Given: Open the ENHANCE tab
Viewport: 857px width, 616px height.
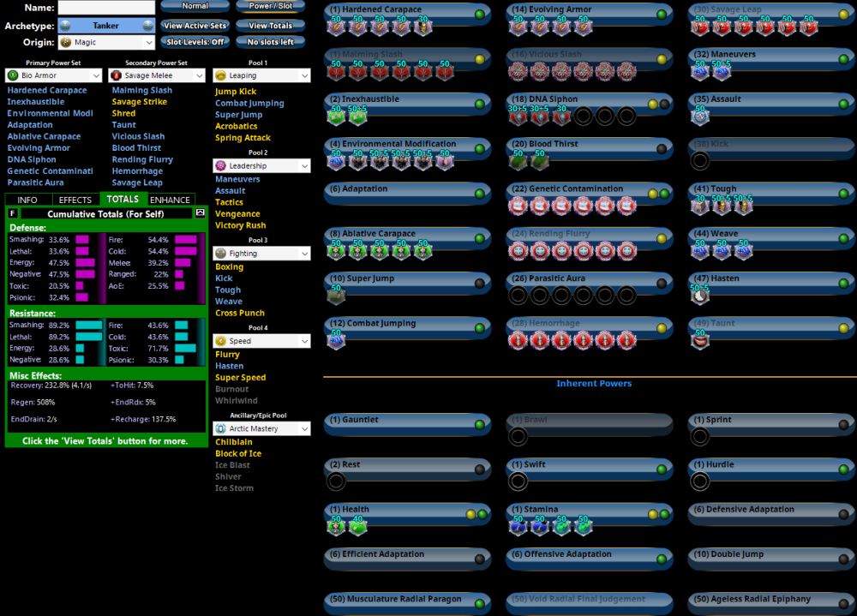Looking at the screenshot, I should 171,200.
